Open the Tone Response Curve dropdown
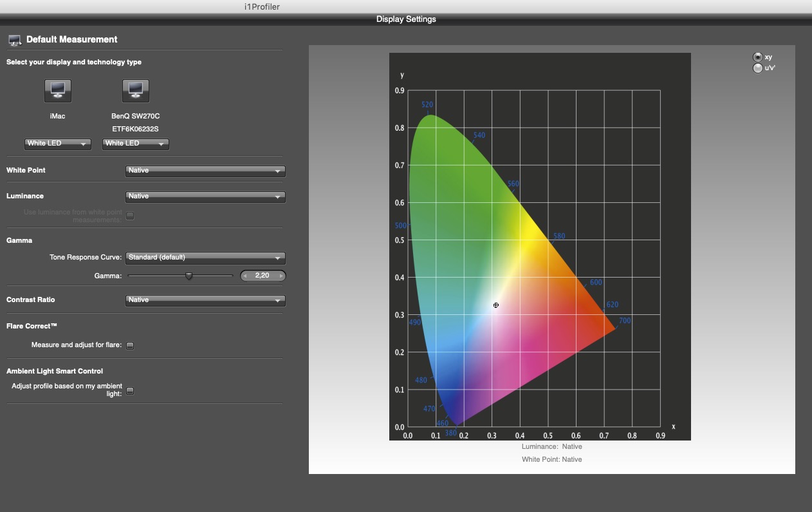Image resolution: width=812 pixels, height=512 pixels. coord(205,258)
